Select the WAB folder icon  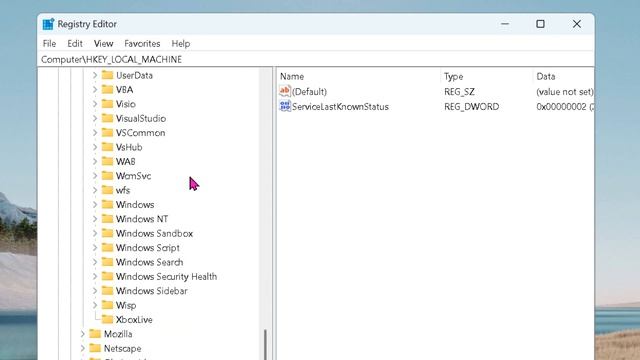(107, 161)
